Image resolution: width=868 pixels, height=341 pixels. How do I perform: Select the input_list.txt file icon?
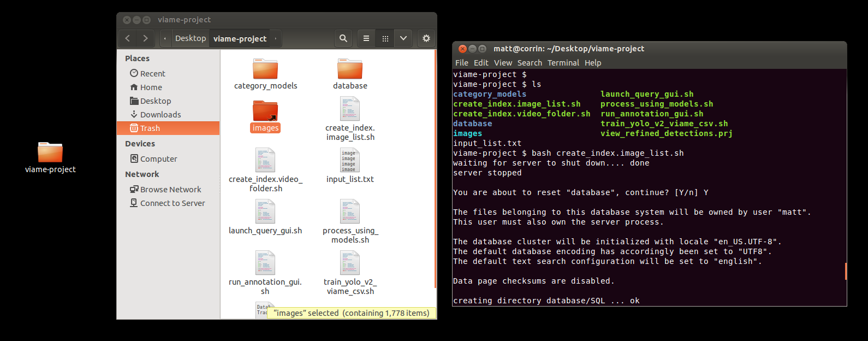coord(350,160)
